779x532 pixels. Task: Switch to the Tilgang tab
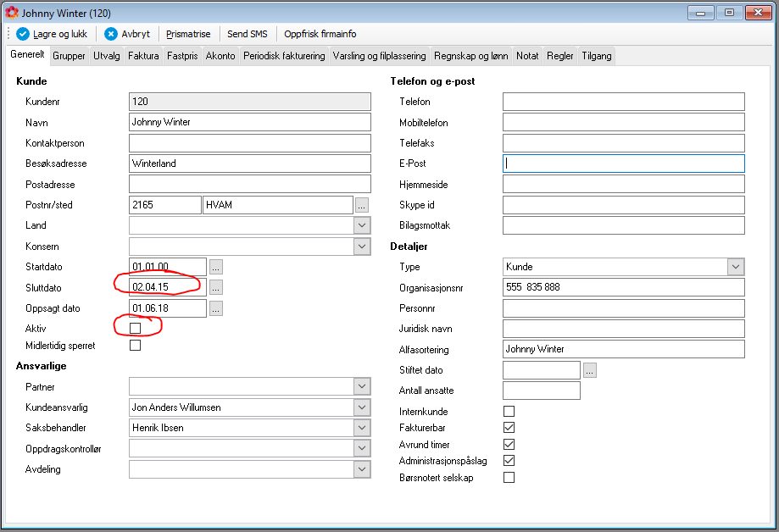click(x=597, y=56)
